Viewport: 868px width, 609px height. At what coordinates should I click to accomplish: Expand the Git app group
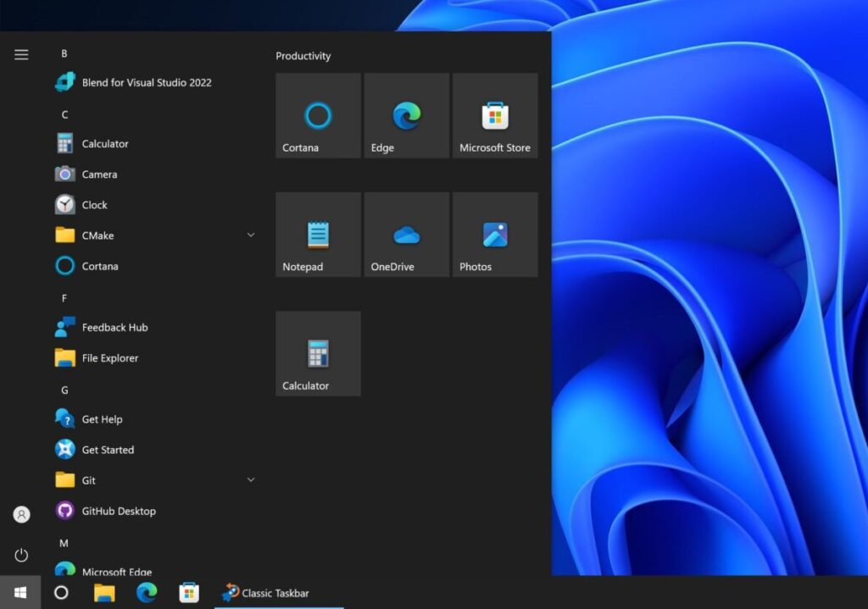(x=250, y=479)
